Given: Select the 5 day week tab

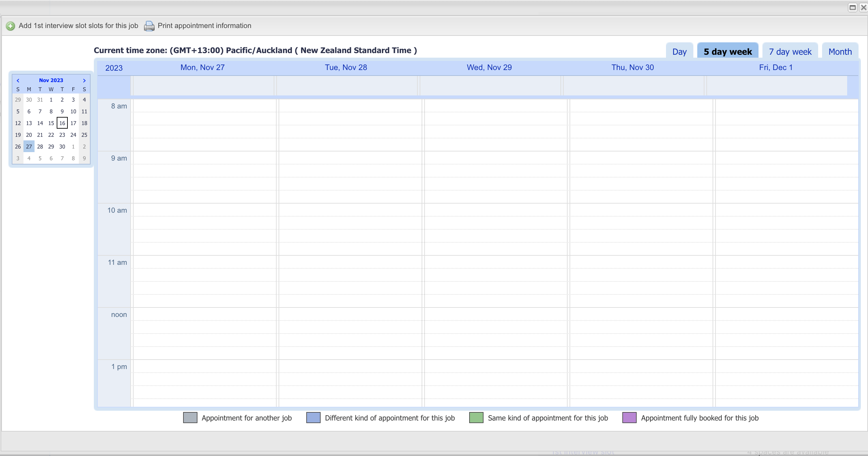Looking at the screenshot, I should click(728, 51).
